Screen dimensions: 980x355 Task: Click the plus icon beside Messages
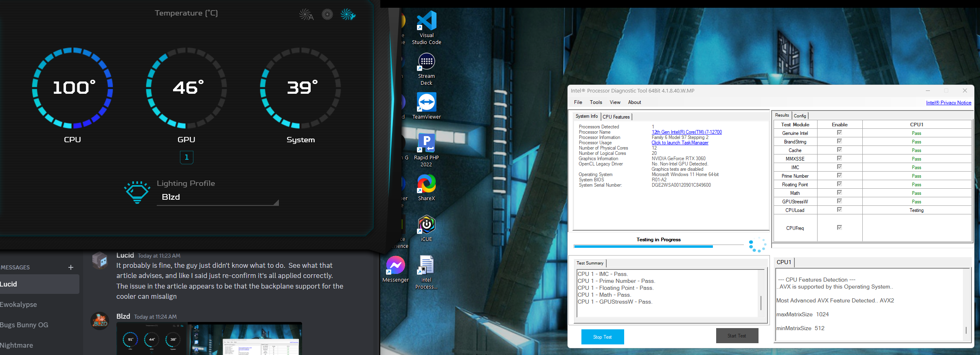(71, 267)
